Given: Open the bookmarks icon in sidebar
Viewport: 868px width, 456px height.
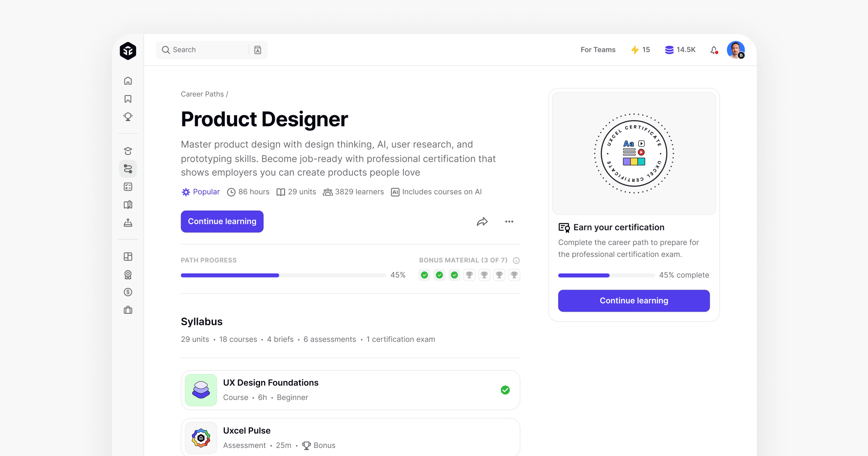Looking at the screenshot, I should tap(128, 99).
